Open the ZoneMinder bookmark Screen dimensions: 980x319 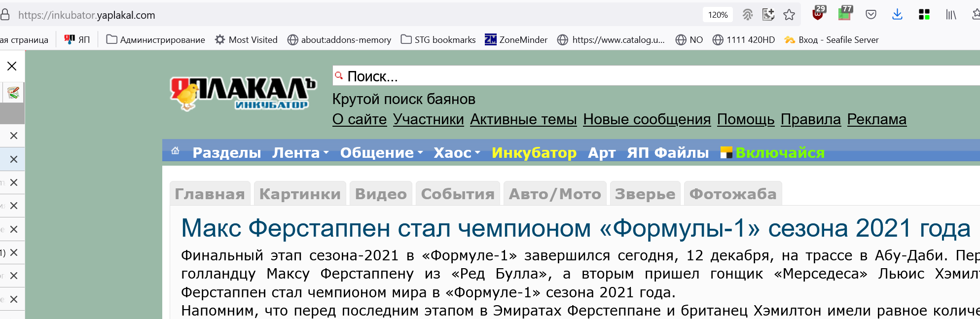tap(516, 39)
